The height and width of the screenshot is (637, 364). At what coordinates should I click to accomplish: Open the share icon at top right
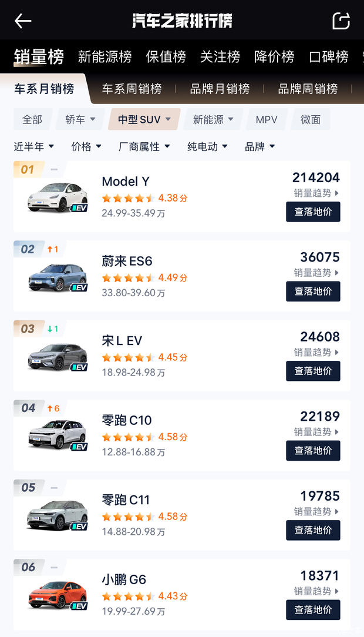coord(342,21)
